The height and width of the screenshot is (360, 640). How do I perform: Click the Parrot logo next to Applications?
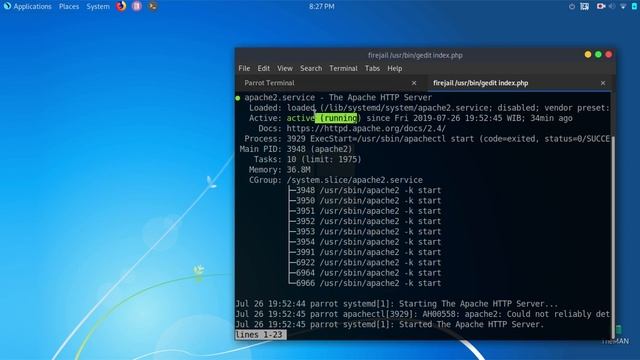pos(7,6)
